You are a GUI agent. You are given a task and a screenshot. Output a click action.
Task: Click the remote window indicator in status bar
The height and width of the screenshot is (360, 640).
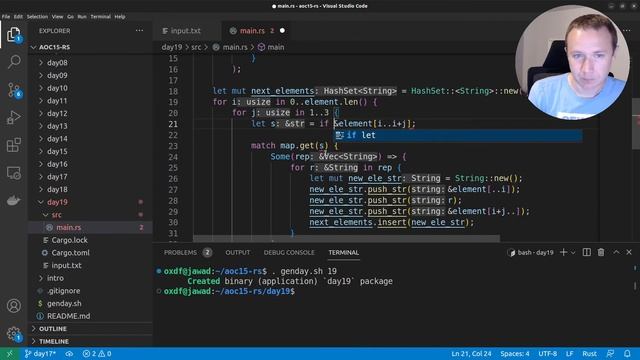[x=9, y=353]
